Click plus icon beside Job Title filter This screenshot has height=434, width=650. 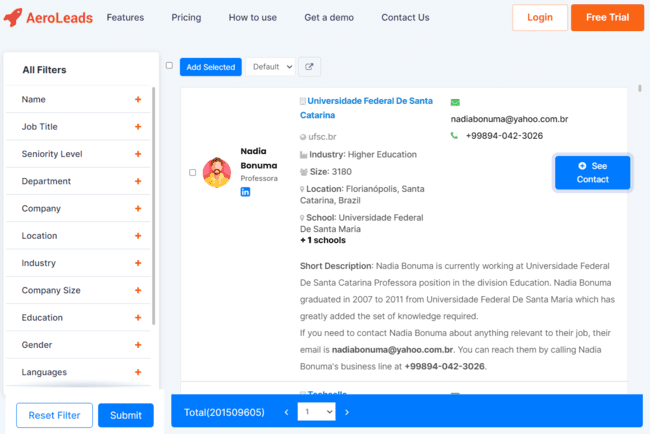point(138,127)
